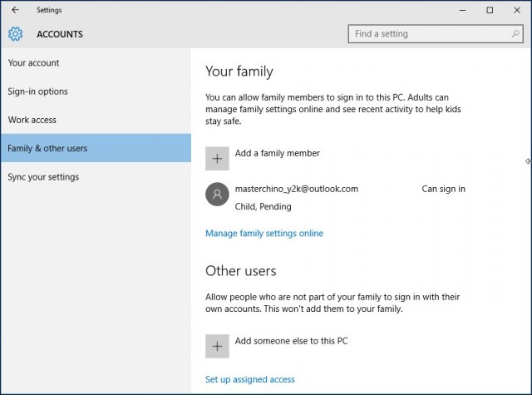Close the Settings window
The height and width of the screenshot is (395, 532).
point(517,10)
